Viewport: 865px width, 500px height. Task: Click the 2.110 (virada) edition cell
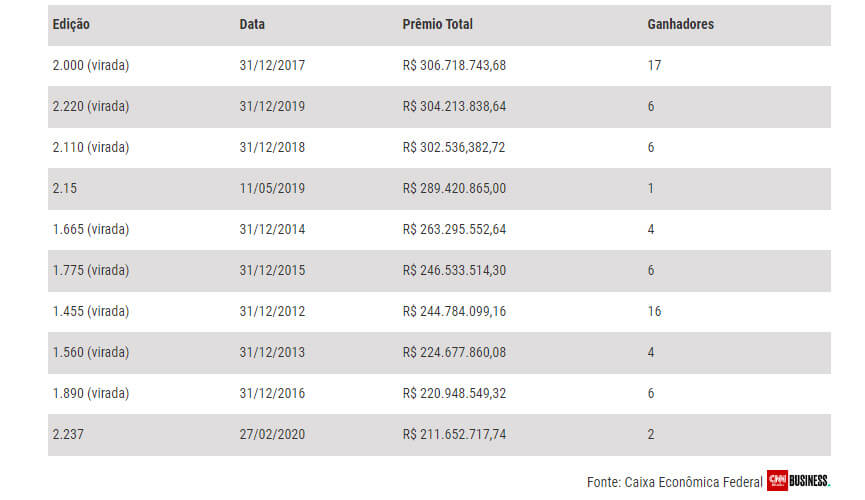[90, 147]
